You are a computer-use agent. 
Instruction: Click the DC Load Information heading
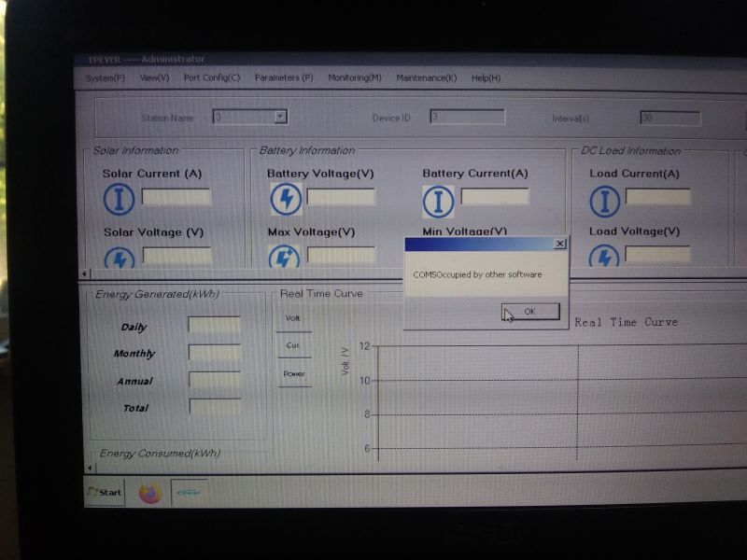click(x=630, y=151)
